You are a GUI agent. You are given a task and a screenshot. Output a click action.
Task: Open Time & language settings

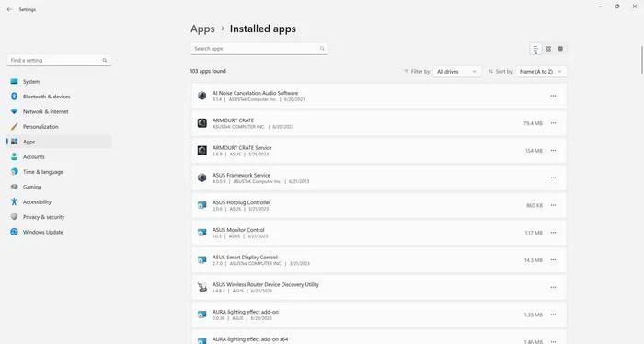point(59,172)
